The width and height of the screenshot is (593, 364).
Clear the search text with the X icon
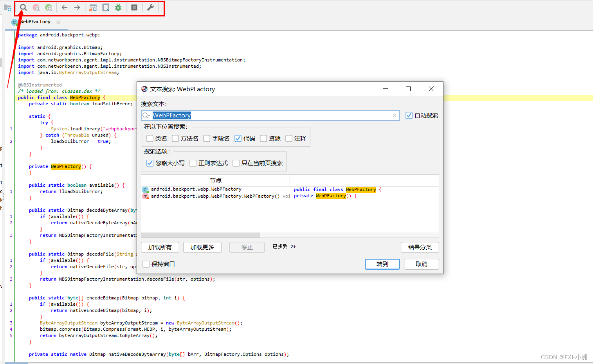point(395,115)
